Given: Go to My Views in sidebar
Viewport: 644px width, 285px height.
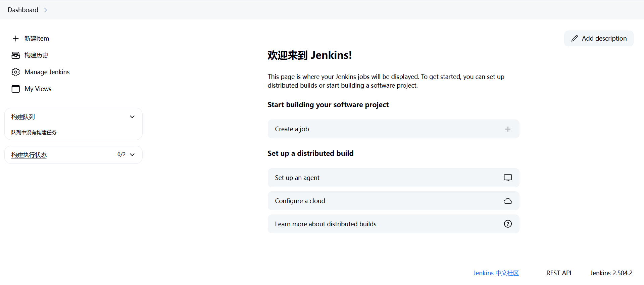Looking at the screenshot, I should pos(38,89).
